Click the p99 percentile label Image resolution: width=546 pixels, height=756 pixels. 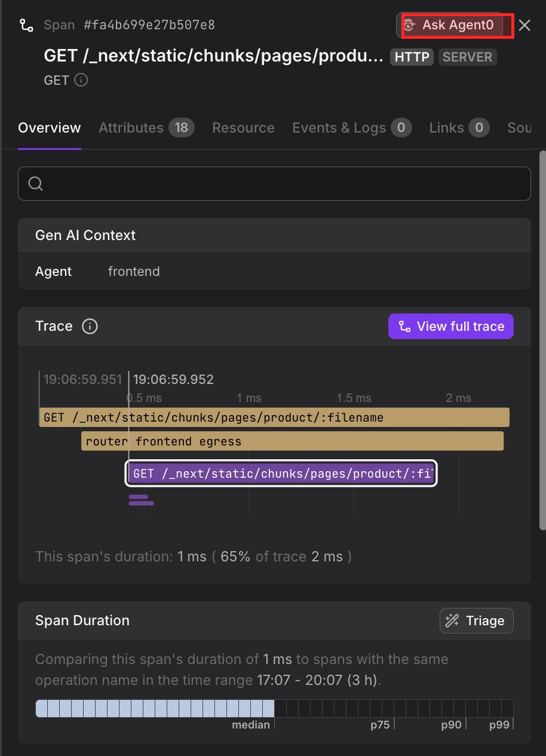[499, 725]
